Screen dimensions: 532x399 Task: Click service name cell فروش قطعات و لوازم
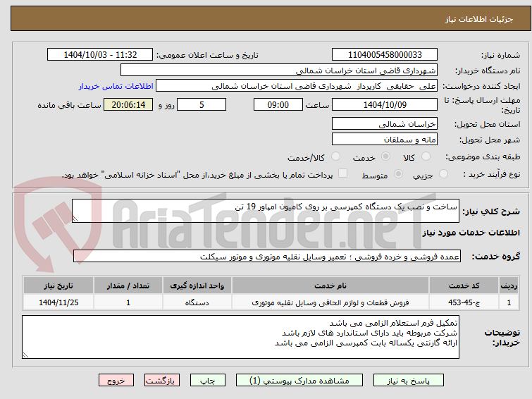pyautogui.click(x=330, y=302)
